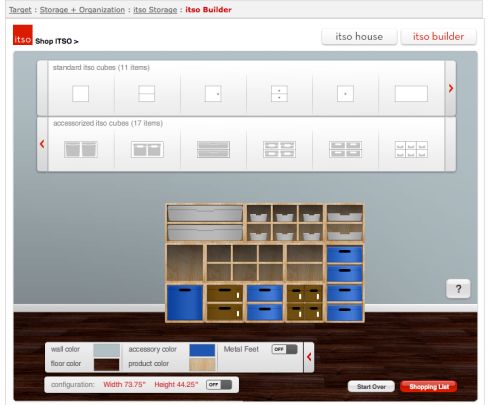Select the two-drawer cube icon

(x=279, y=94)
